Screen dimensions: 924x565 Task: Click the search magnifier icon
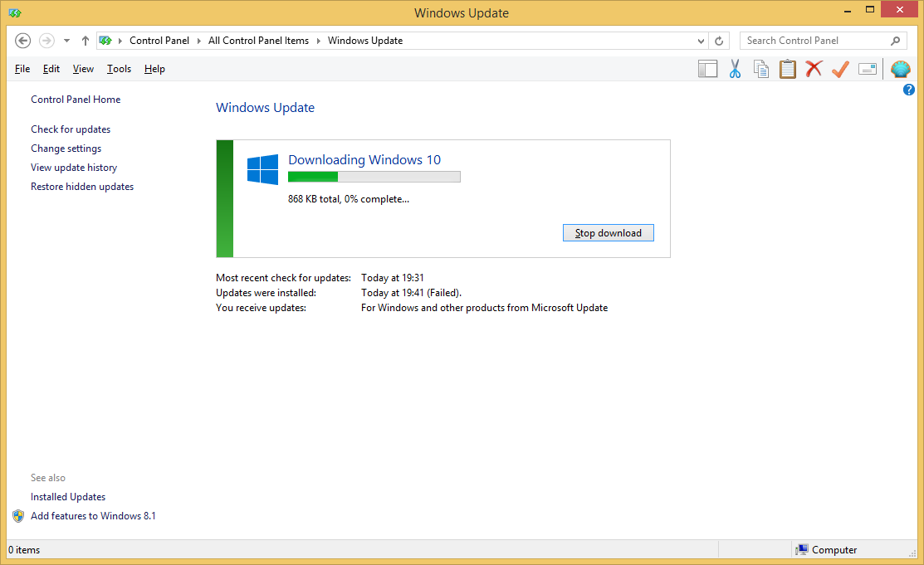895,41
